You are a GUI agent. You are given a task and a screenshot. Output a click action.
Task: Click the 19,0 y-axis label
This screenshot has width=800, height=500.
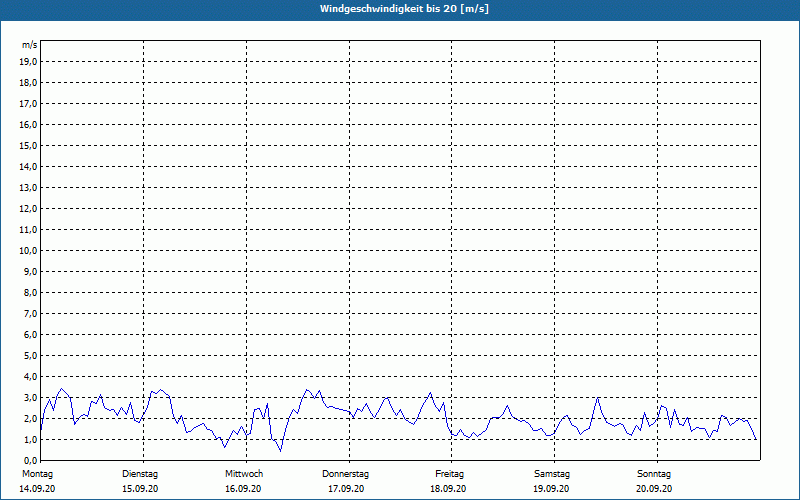[x=28, y=62]
